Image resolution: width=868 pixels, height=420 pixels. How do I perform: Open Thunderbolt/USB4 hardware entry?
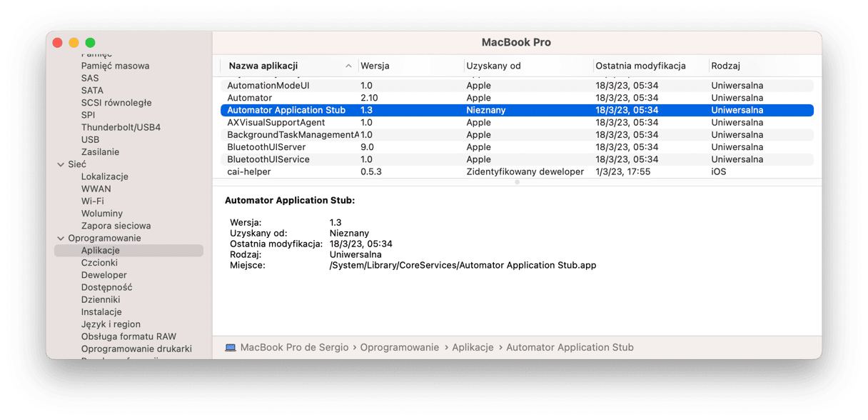(x=121, y=127)
